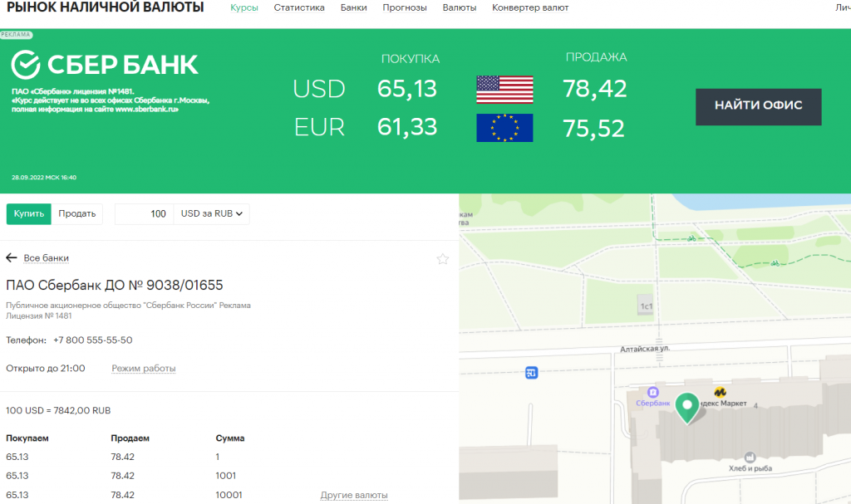The width and height of the screenshot is (851, 504).
Task: Click the Продаем column header
Action: click(130, 438)
